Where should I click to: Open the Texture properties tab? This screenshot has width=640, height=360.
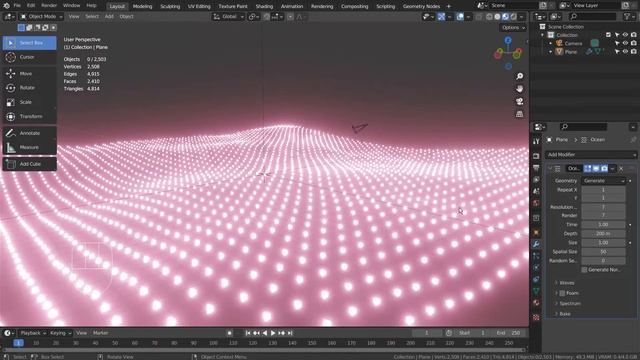tap(536, 317)
